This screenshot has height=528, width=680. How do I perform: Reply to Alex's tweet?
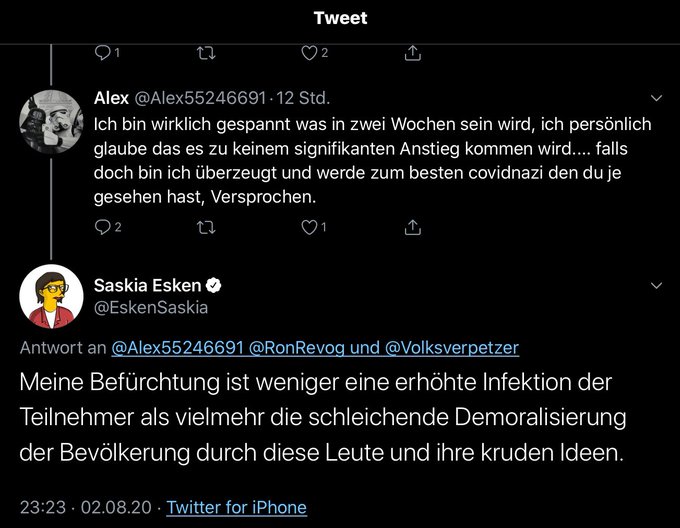coord(102,228)
